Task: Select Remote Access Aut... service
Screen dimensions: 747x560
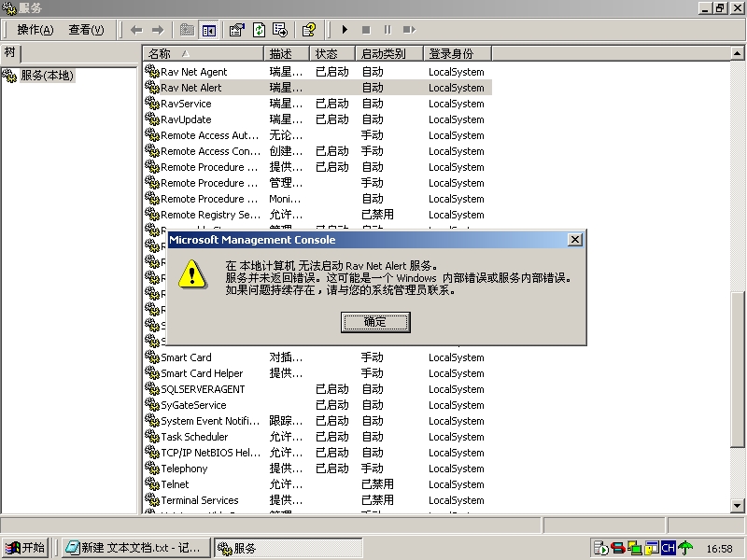Action: 209,135
